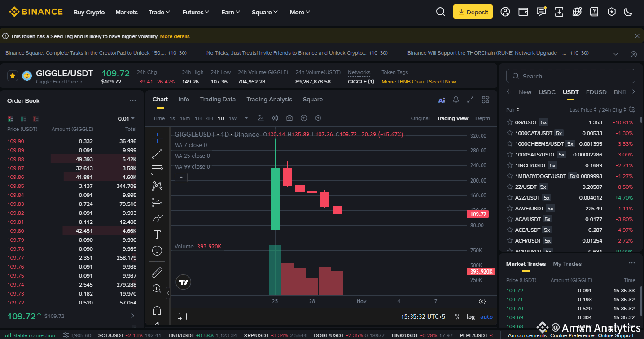Expand the Earn menu

tap(231, 12)
